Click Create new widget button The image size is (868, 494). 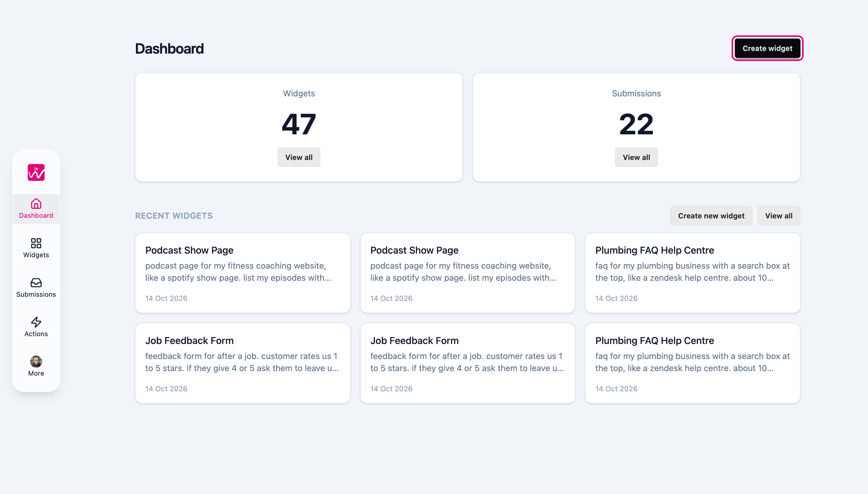click(x=711, y=215)
